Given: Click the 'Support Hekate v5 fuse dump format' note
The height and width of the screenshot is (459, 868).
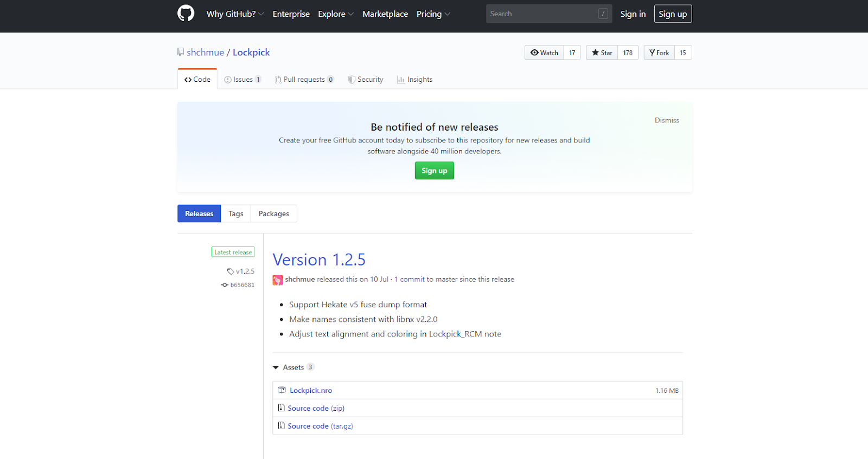Looking at the screenshot, I should 358,305.
